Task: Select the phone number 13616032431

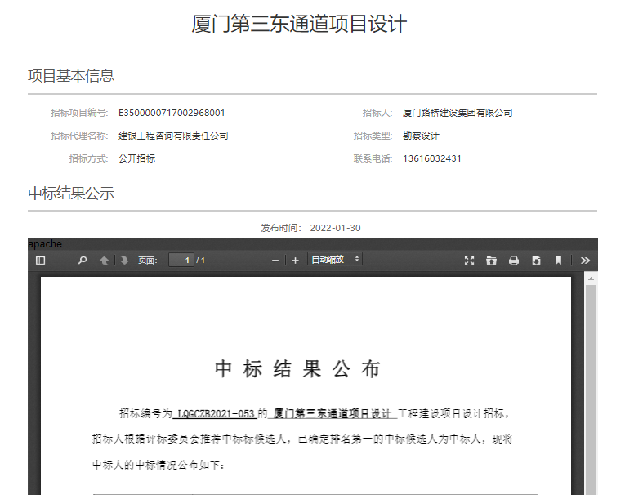Action: coord(432,159)
